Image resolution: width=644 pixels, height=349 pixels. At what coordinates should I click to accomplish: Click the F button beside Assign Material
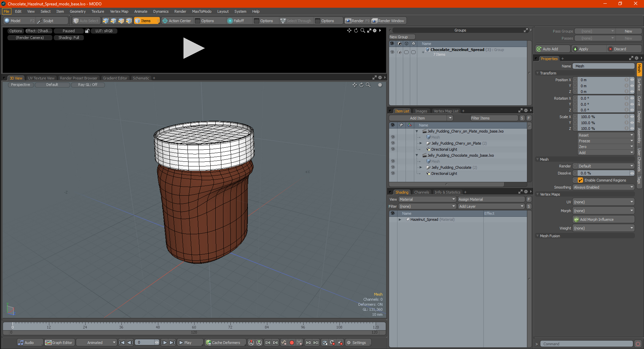click(529, 199)
